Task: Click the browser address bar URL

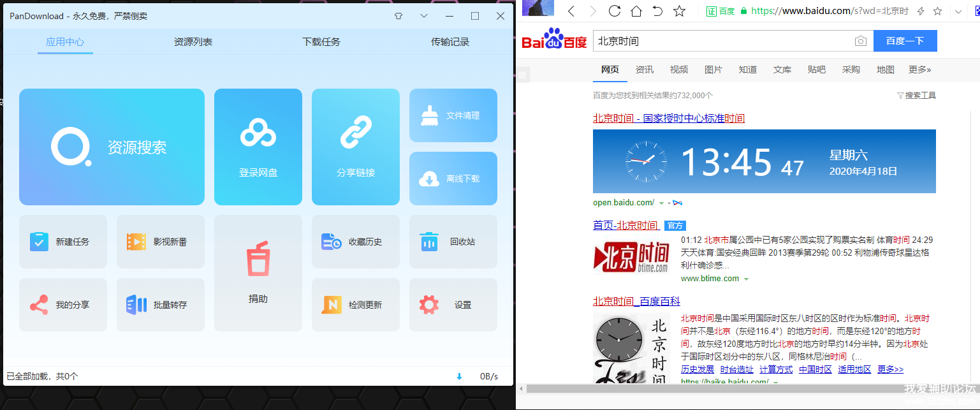Action: point(830,11)
